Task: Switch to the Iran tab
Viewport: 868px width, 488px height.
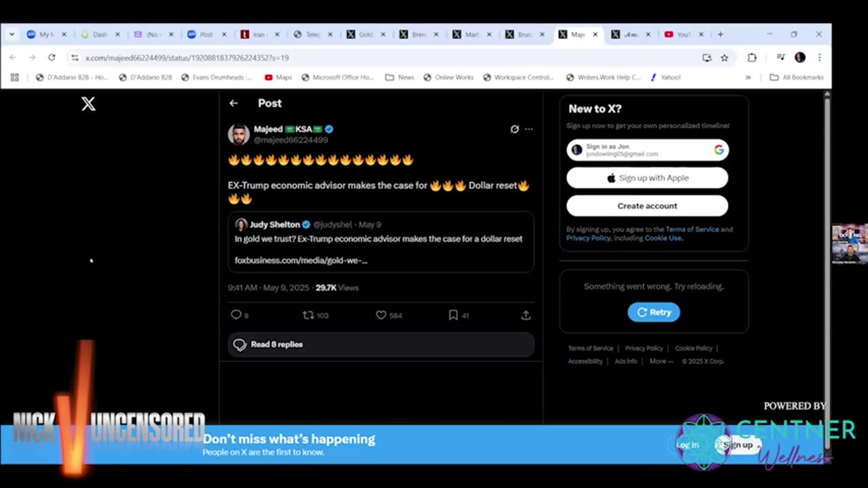Action: [261, 34]
